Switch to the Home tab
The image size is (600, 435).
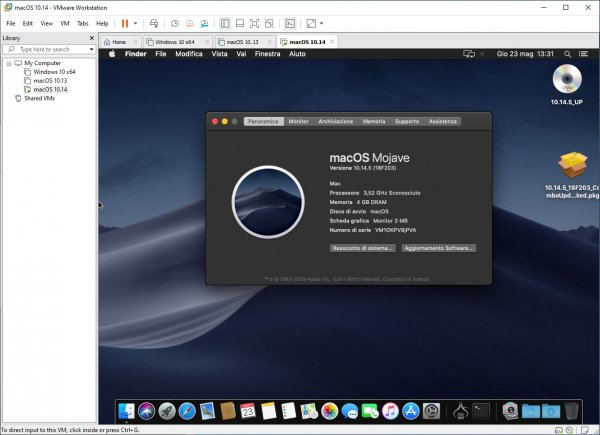point(120,42)
